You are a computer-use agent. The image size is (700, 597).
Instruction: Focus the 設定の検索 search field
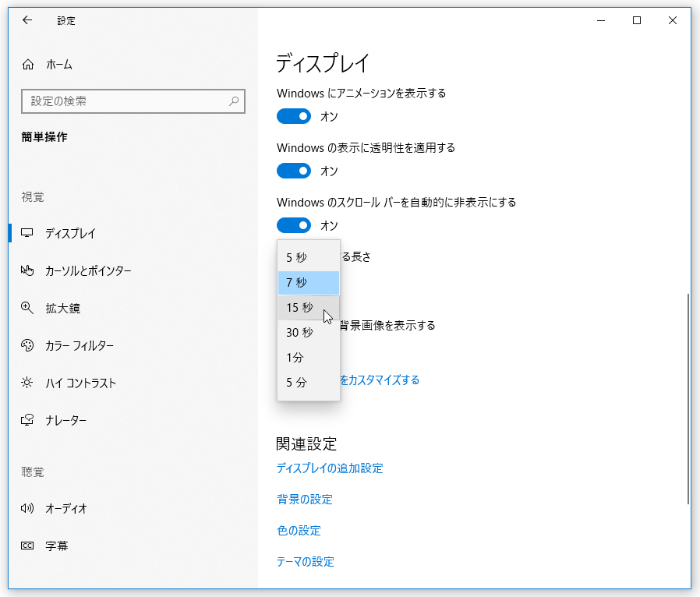click(x=133, y=101)
